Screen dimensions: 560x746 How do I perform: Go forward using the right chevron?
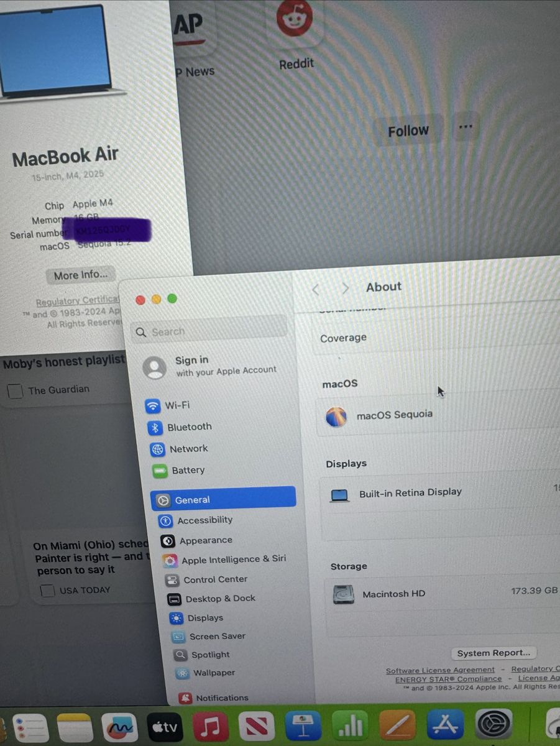point(345,288)
